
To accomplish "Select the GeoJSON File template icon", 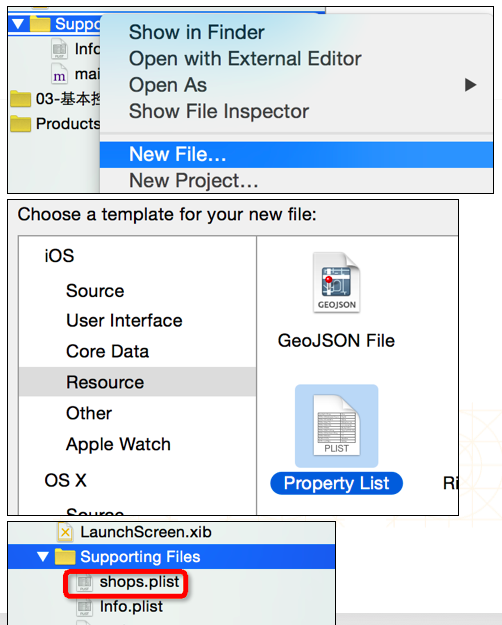I will coord(337,283).
